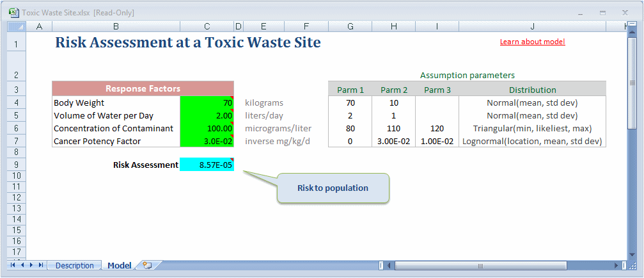Click Parm 1 value 80
Screen dimensions: 644x278
(x=350, y=128)
